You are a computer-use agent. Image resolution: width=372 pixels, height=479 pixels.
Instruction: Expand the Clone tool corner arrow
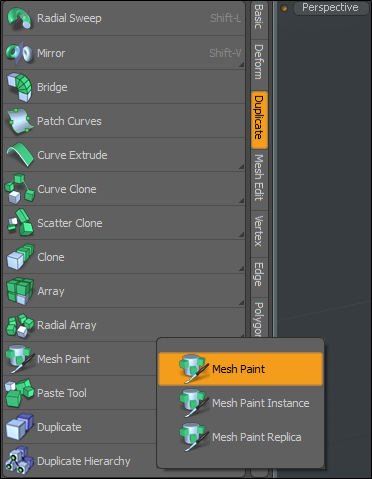(x=241, y=268)
